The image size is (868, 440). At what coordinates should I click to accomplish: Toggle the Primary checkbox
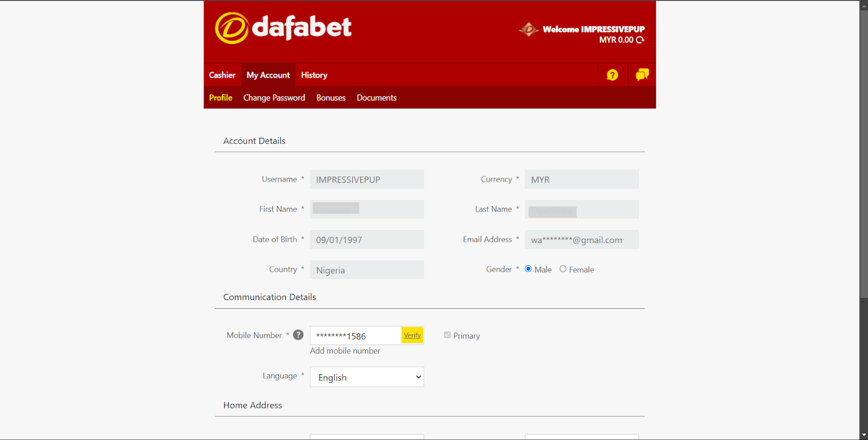[x=447, y=335]
